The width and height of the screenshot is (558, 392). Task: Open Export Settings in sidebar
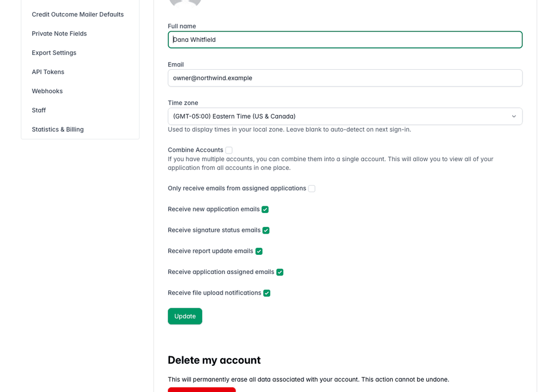pos(54,53)
